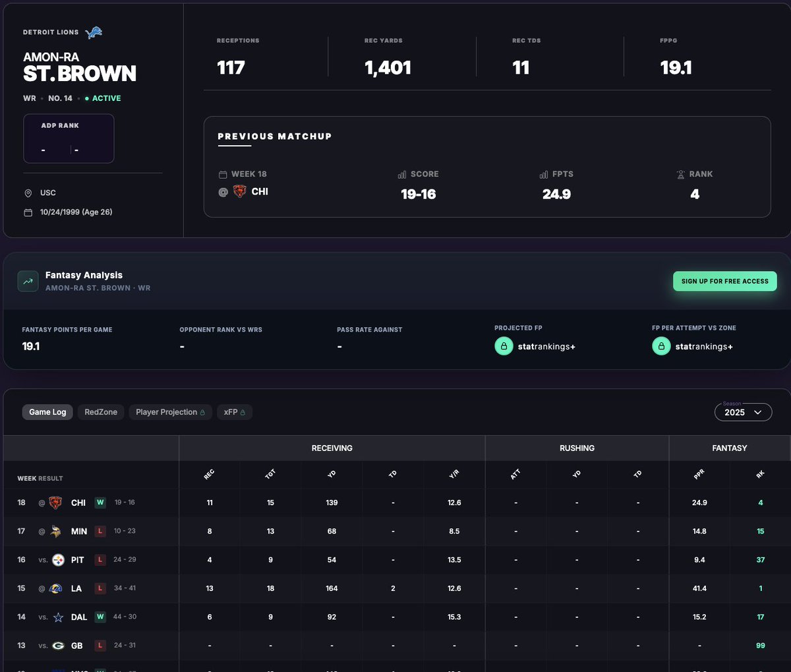
Task: Click the 117 Receptions stat
Action: click(231, 68)
